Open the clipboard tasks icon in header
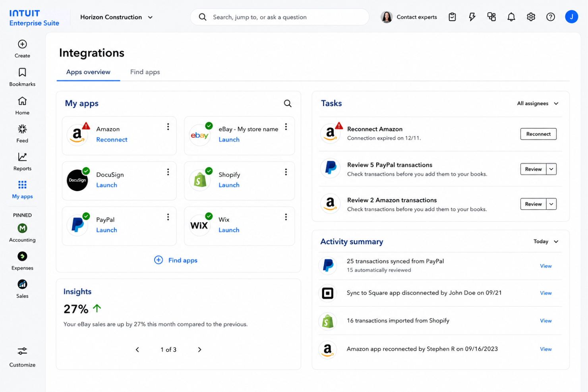Screen dimensions: 588x392 pyautogui.click(x=452, y=17)
